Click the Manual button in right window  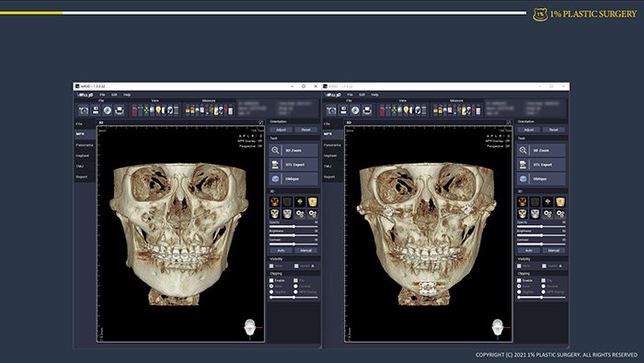pyautogui.click(x=554, y=250)
